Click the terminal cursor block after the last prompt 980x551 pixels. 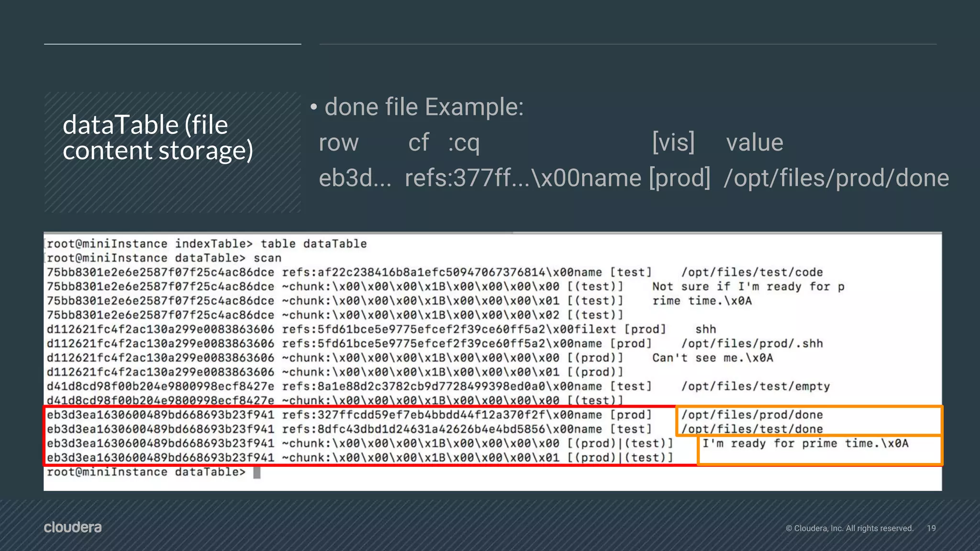tap(257, 473)
